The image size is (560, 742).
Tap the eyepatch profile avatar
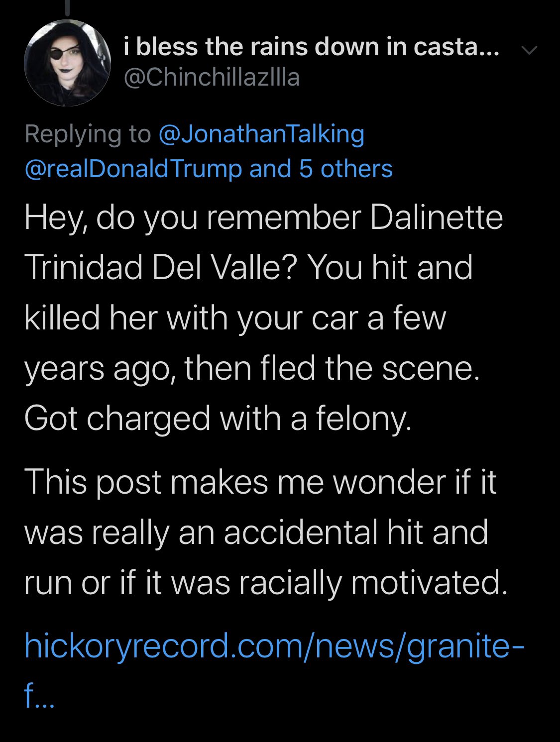point(67,63)
